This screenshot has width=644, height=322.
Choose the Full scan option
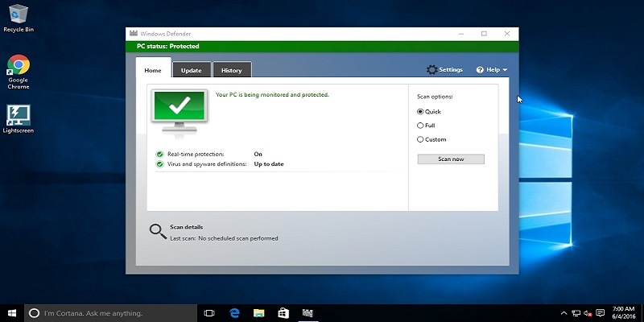[x=420, y=126]
